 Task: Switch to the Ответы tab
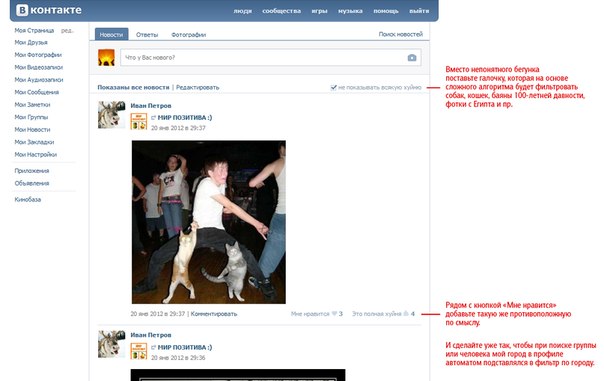point(147,35)
